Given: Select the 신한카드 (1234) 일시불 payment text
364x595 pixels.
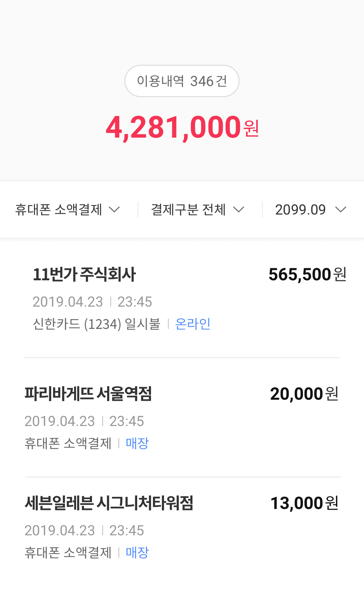Looking at the screenshot, I should pos(96,324).
